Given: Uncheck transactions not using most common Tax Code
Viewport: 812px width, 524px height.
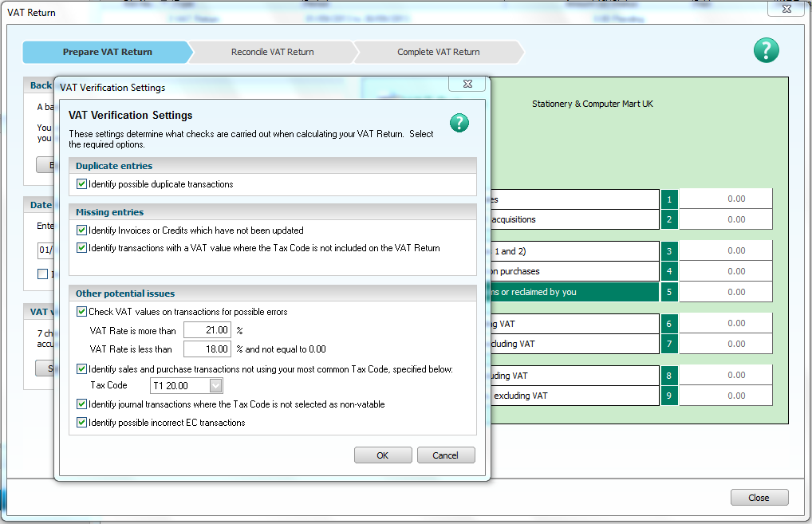Looking at the screenshot, I should (x=81, y=369).
